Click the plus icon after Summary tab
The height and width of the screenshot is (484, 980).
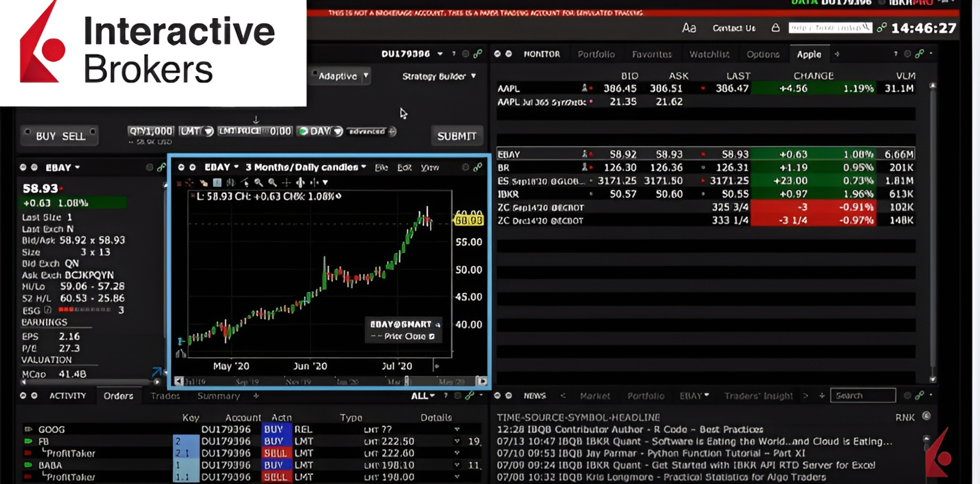256,396
